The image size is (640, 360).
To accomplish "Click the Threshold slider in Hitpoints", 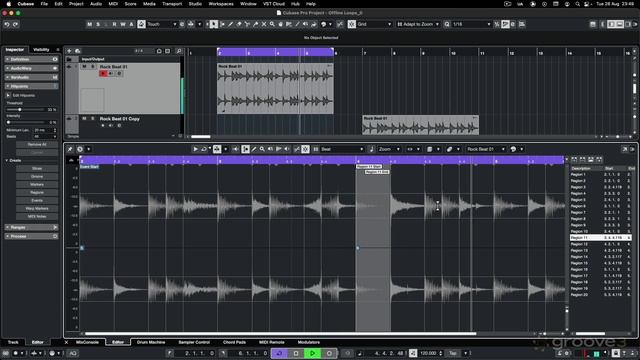I will pyautogui.click(x=25, y=110).
